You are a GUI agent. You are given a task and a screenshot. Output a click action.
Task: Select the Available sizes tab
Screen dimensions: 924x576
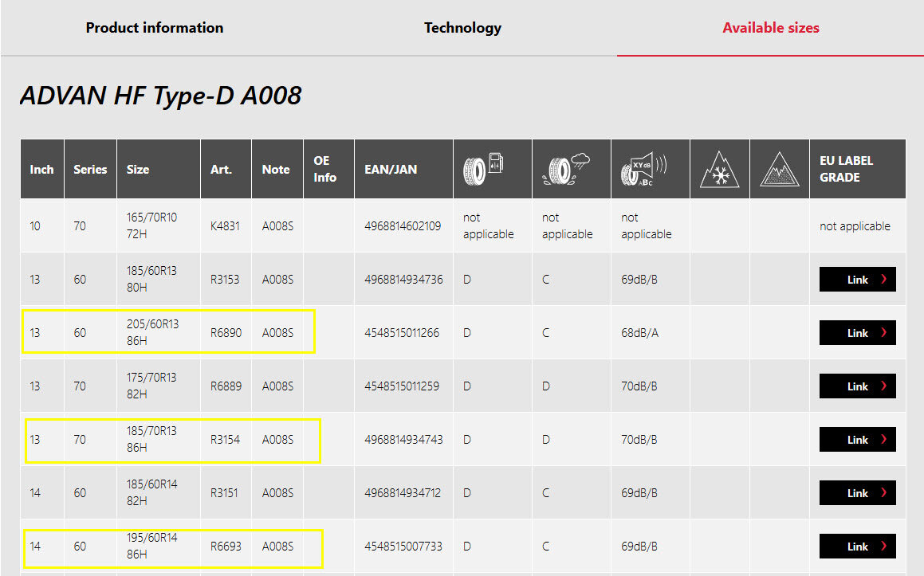pos(770,27)
